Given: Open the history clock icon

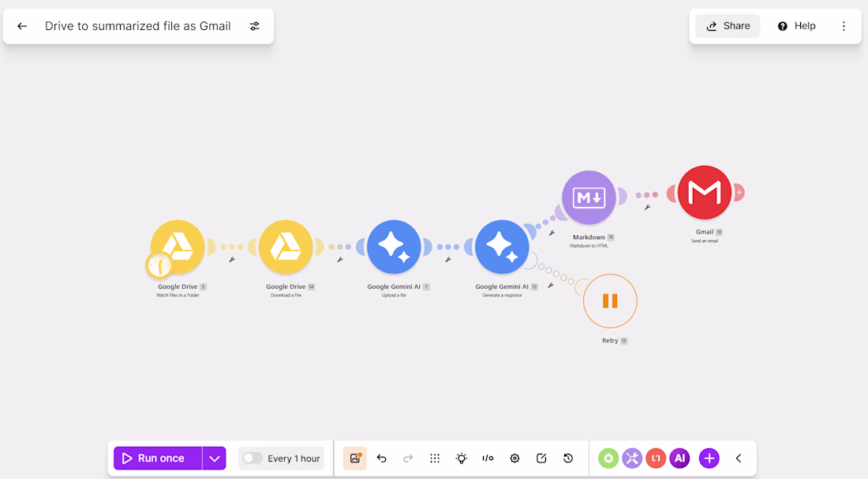Looking at the screenshot, I should 568,458.
